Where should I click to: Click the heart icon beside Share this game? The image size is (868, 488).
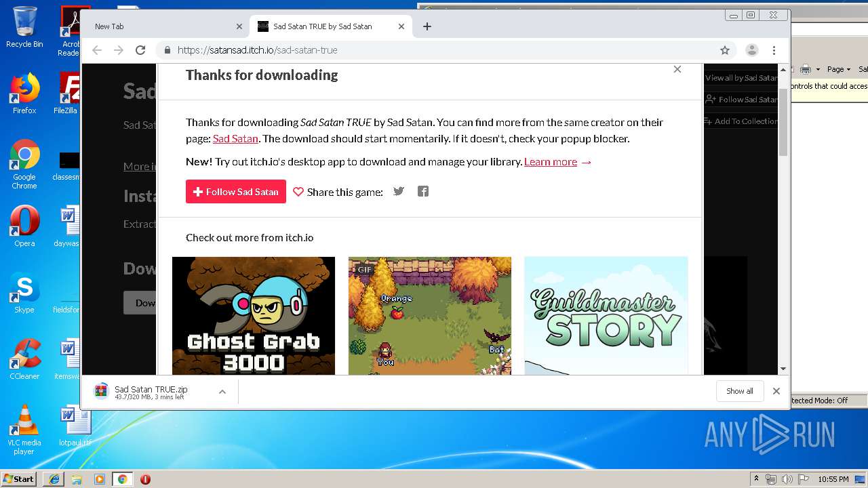click(x=298, y=192)
